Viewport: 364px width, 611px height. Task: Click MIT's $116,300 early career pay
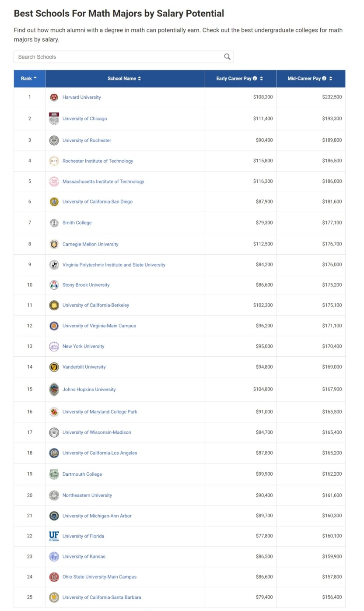pos(263,182)
